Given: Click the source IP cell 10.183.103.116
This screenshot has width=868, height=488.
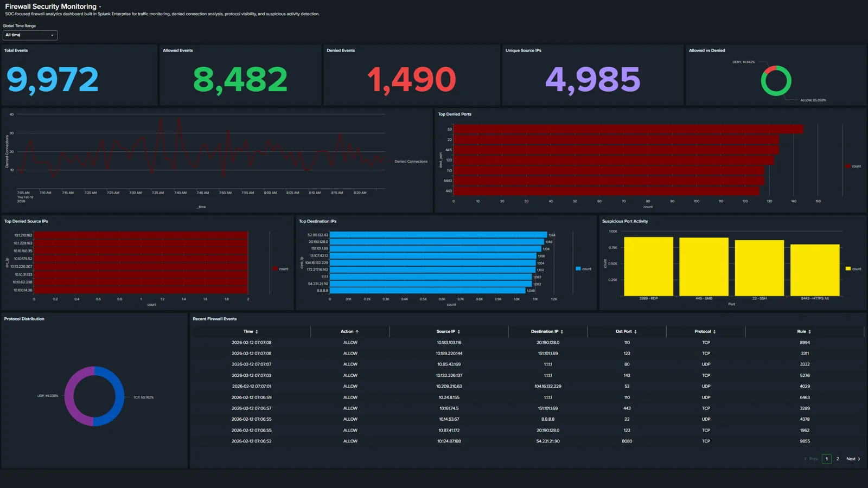Looking at the screenshot, I should [x=449, y=343].
